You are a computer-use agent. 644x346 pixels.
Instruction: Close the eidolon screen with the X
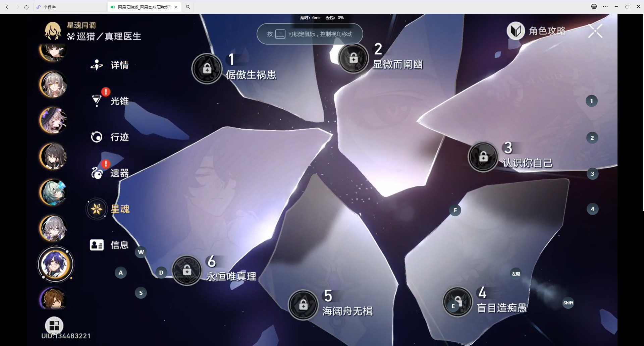coord(595,31)
